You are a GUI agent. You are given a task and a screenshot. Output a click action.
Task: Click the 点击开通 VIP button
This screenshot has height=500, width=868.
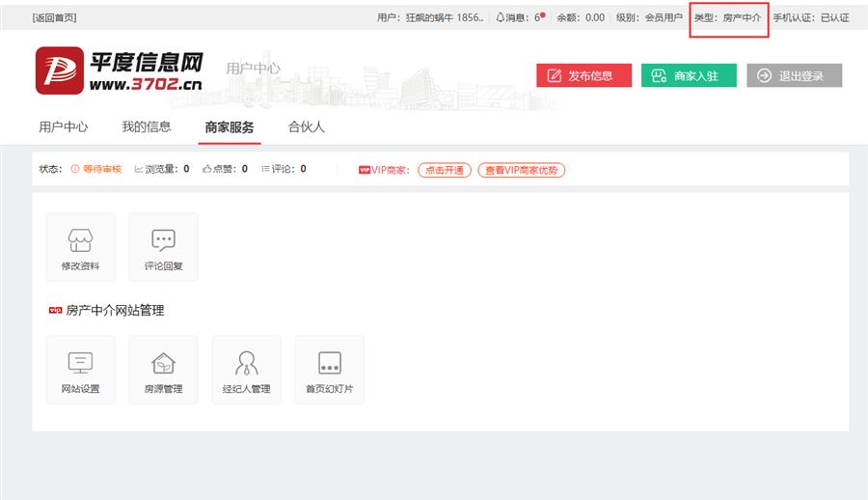[x=444, y=170]
